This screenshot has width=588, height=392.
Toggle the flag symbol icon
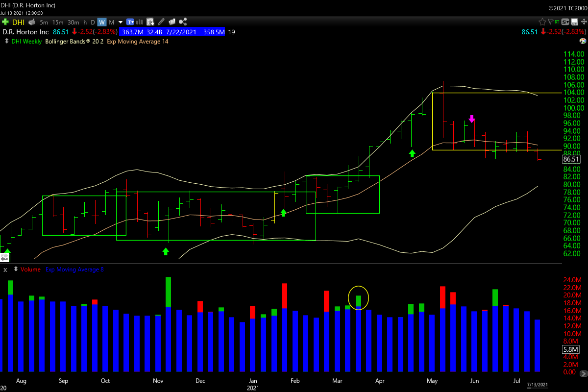click(x=550, y=22)
